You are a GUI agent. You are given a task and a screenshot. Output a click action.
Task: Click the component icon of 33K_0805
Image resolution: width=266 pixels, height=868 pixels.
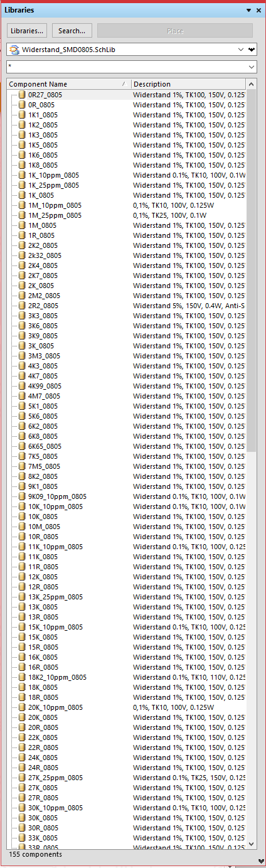coord(22,838)
